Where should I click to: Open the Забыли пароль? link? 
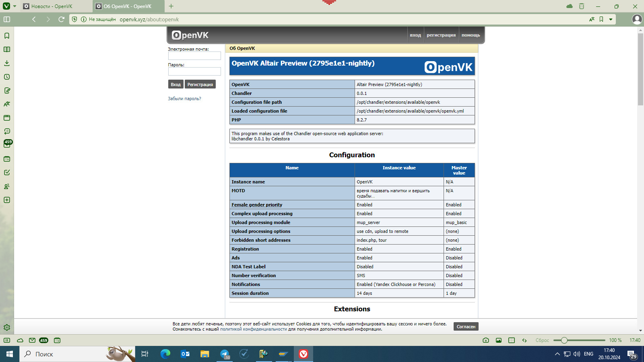(184, 99)
